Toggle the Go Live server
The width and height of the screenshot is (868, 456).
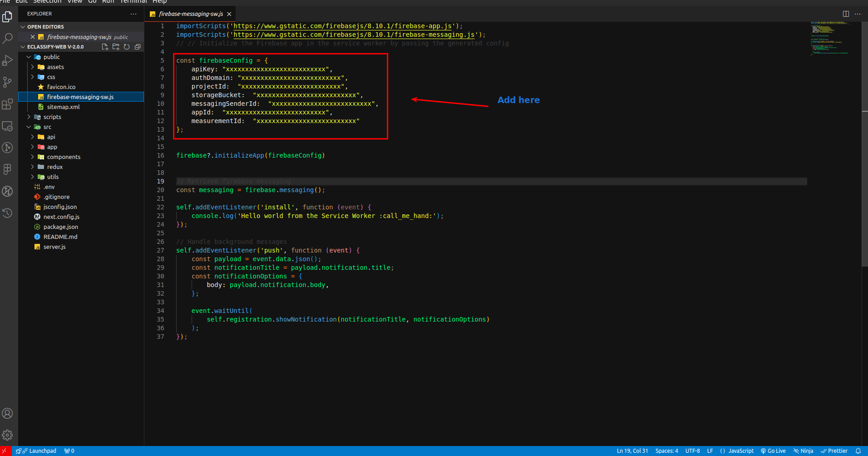(774, 451)
